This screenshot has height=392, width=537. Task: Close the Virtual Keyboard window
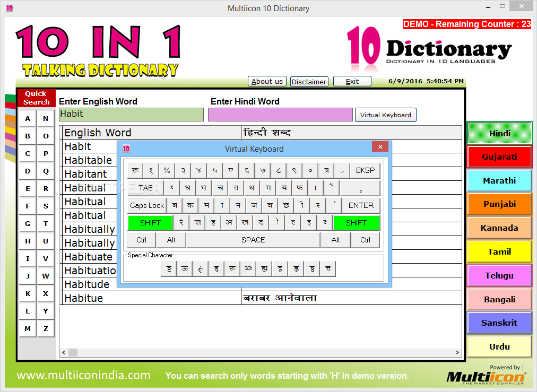380,146
